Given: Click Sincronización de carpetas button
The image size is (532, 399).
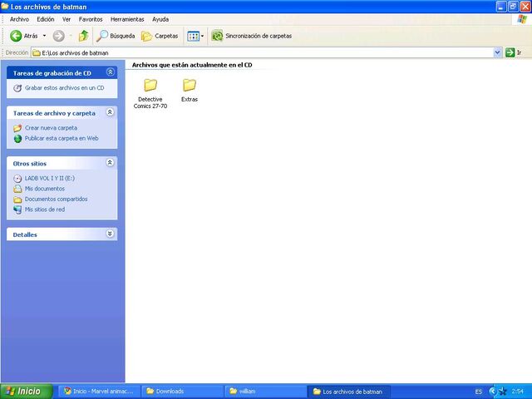Looking at the screenshot, I should coord(252,36).
